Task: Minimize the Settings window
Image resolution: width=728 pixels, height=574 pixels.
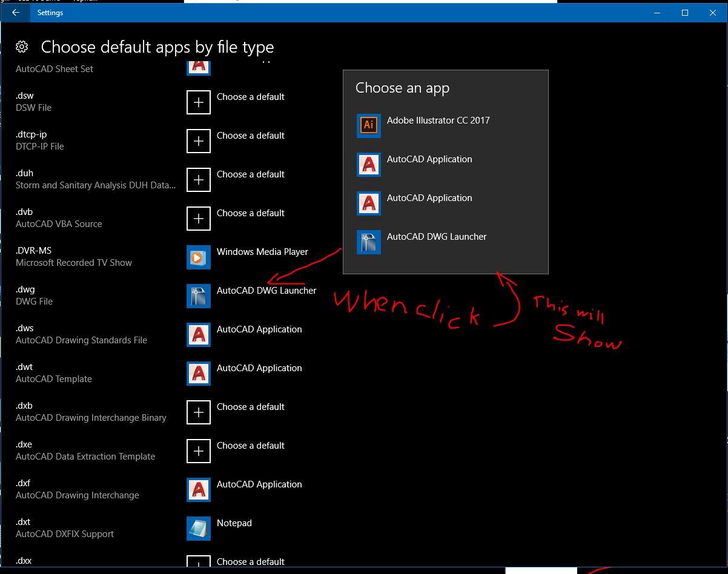Action: pos(657,12)
